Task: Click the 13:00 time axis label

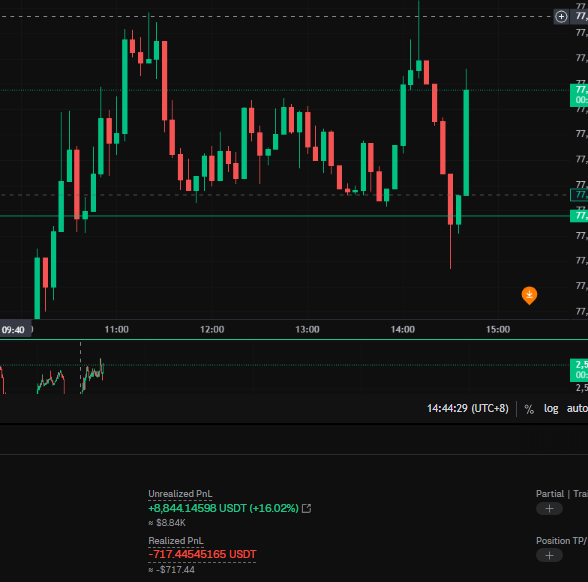Action: tap(308, 330)
